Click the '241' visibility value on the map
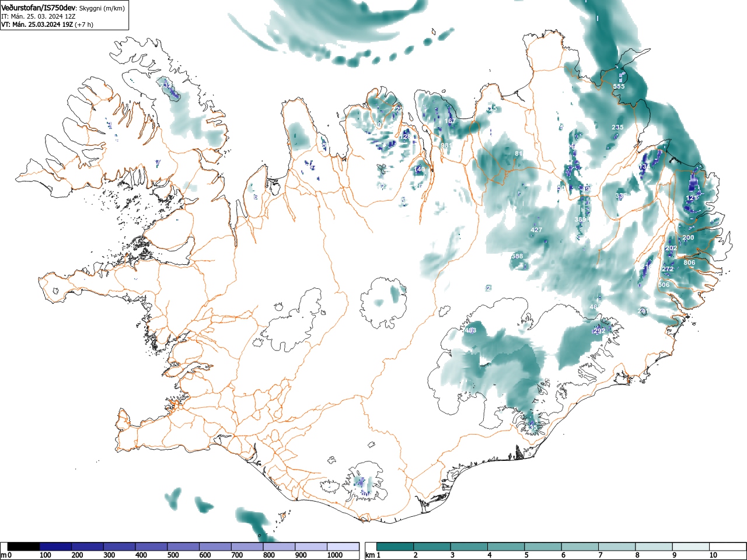The height and width of the screenshot is (560, 747). tap(643, 311)
